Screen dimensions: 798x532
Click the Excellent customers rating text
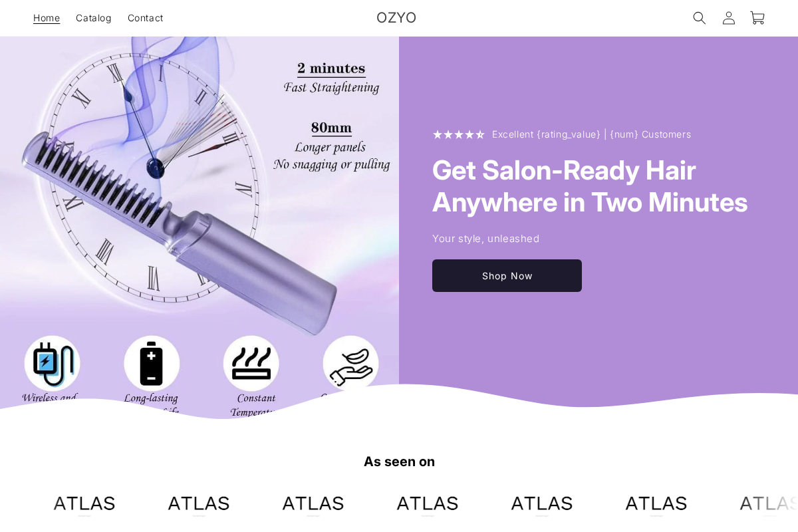click(x=591, y=134)
